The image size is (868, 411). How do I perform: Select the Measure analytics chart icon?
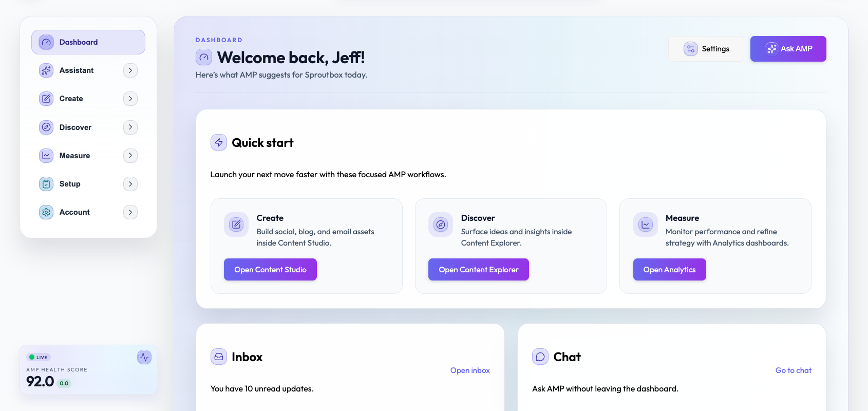pyautogui.click(x=46, y=155)
